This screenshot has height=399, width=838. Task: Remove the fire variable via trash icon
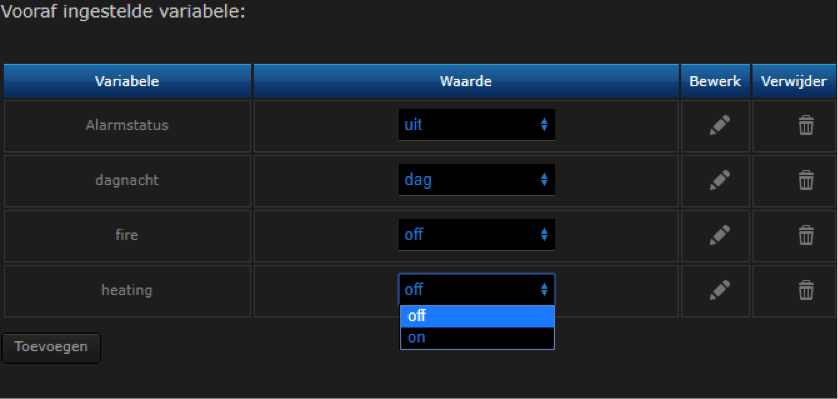806,235
